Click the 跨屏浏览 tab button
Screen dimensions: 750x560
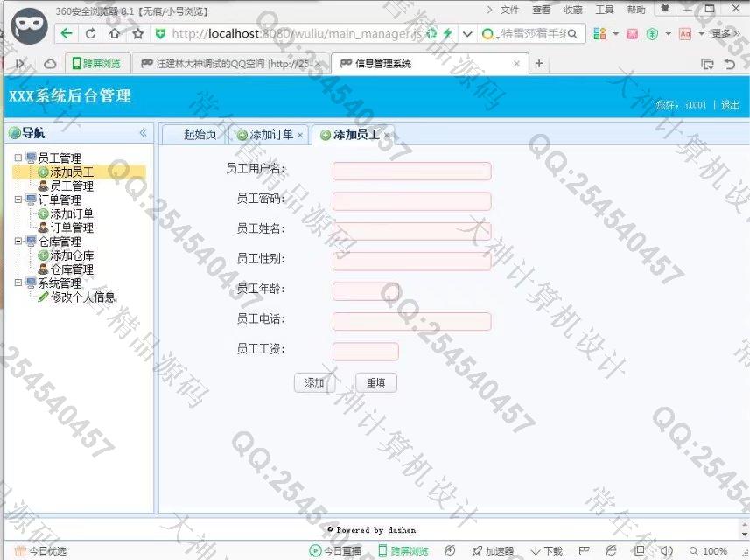[97, 63]
